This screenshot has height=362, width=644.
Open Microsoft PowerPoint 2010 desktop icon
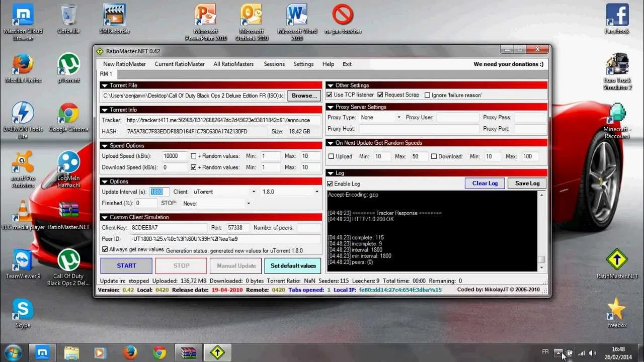206,22
